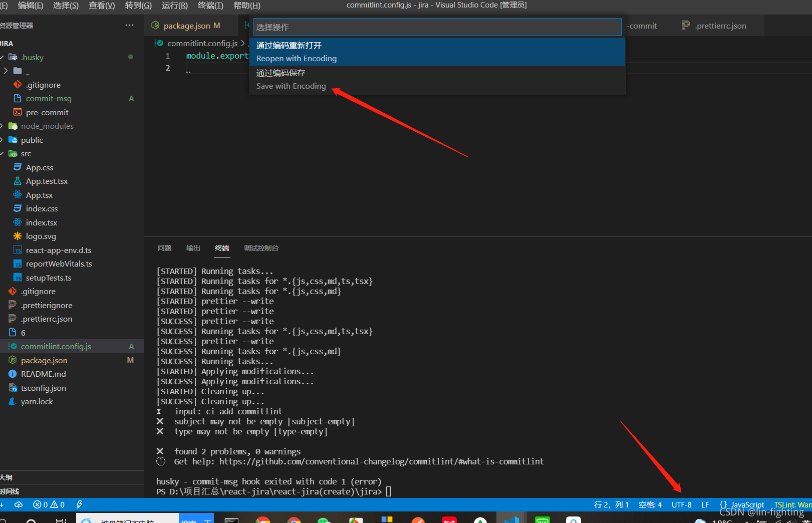Expand the 大纲 outline section
This screenshot has height=523, width=812.
coord(72,477)
